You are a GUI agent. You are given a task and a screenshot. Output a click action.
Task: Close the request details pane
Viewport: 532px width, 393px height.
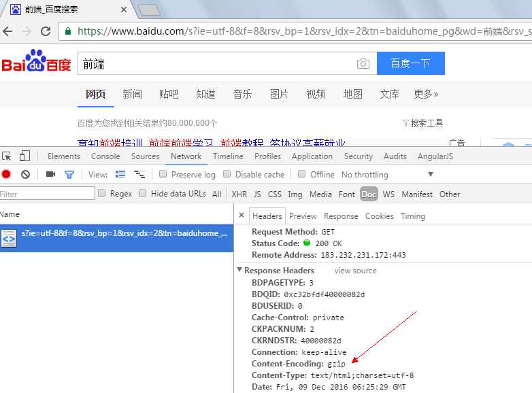pyautogui.click(x=242, y=215)
